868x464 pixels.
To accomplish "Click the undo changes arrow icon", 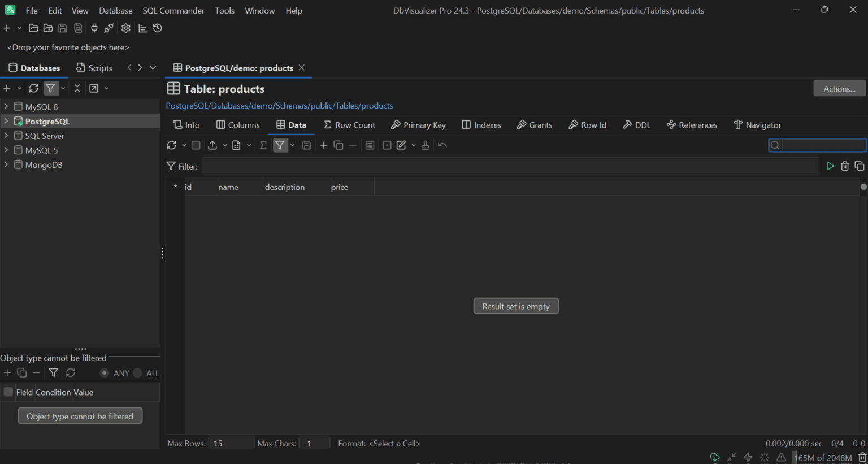I will (442, 145).
